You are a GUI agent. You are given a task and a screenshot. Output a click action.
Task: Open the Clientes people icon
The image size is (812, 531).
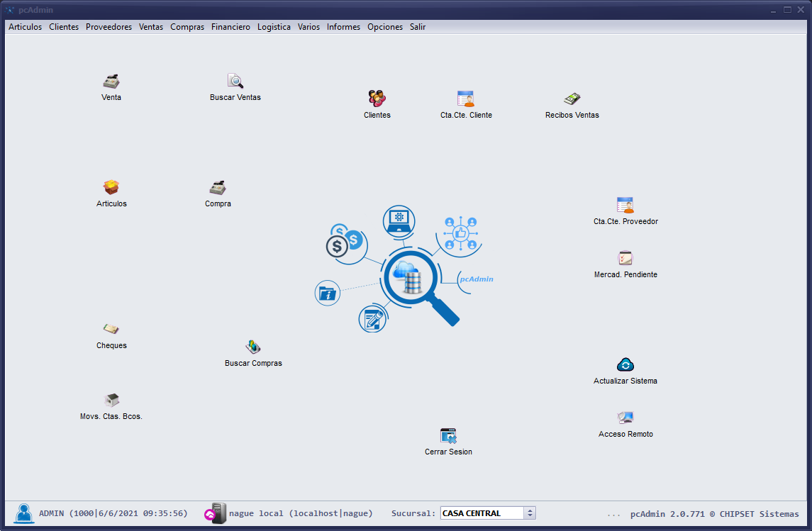click(x=377, y=99)
